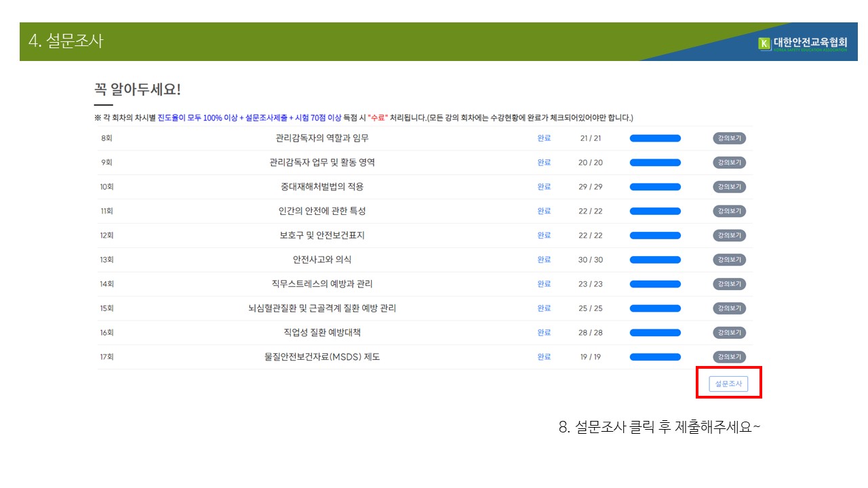The image size is (868, 488).
Task: Click lecture title 보호구 및 안전보건표지
Action: (322, 235)
